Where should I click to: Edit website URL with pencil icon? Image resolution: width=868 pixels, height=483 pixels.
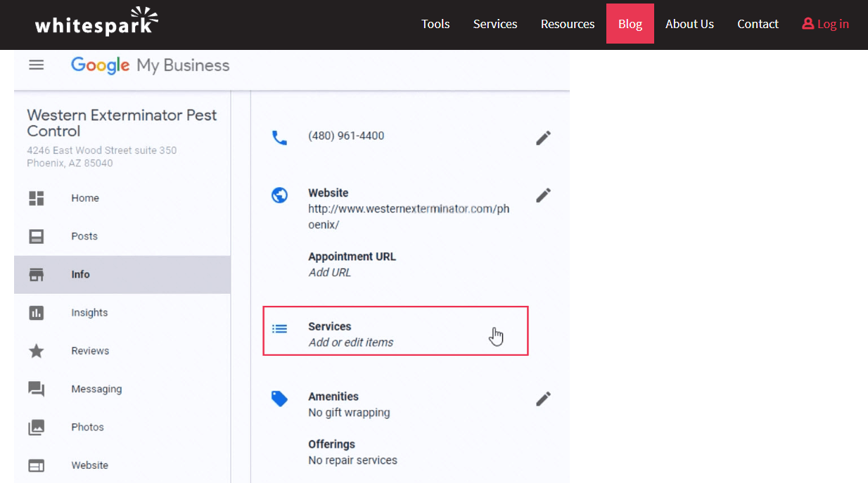click(x=543, y=195)
